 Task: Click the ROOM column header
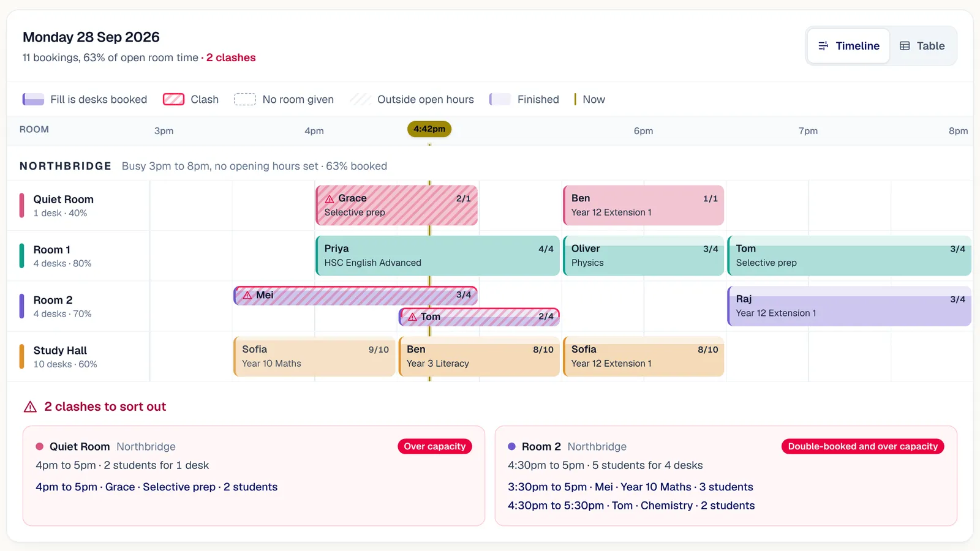[x=34, y=129]
